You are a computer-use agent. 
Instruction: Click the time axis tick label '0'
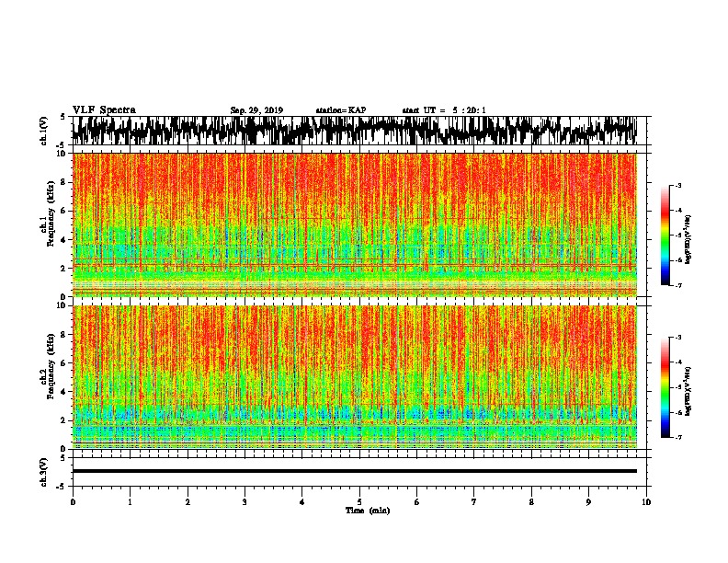point(73,502)
